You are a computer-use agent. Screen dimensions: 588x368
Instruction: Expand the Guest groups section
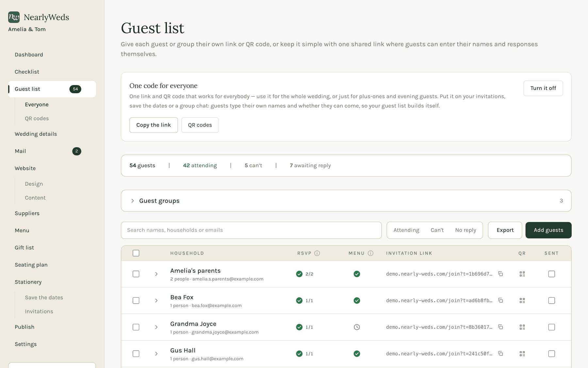coord(346,201)
